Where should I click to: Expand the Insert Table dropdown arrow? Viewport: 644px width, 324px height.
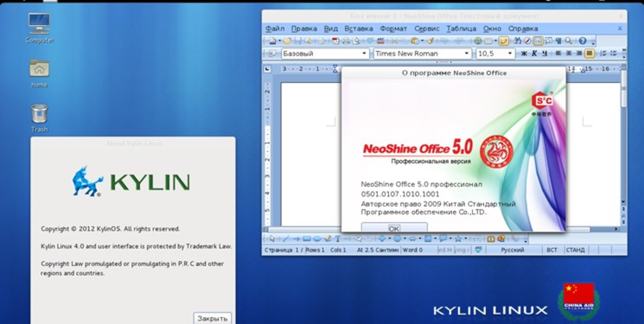pos(495,41)
